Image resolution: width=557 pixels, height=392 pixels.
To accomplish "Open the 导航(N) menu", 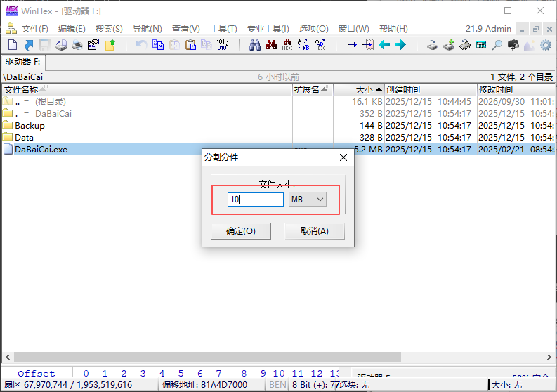I will tap(147, 28).
